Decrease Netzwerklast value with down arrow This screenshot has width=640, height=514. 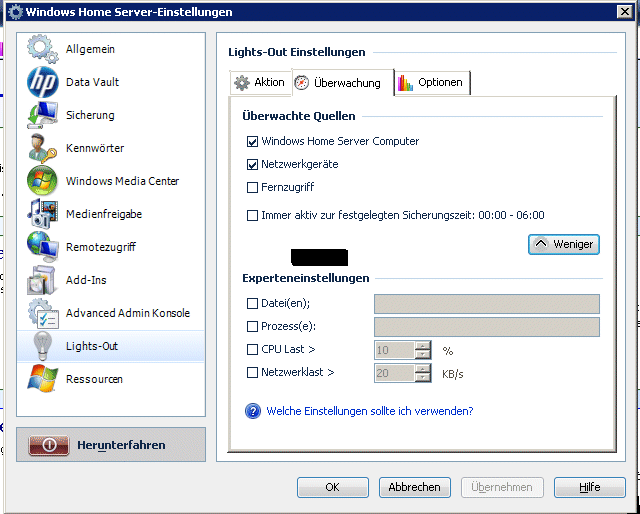click(423, 377)
